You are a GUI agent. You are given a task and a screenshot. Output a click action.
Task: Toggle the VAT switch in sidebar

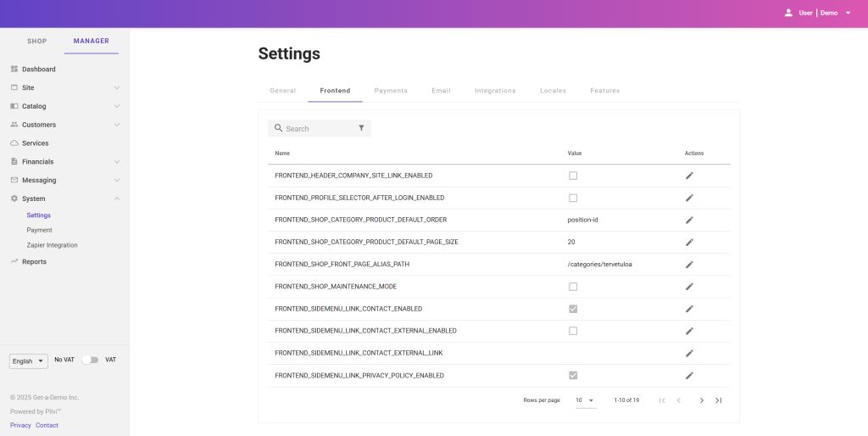(x=90, y=360)
